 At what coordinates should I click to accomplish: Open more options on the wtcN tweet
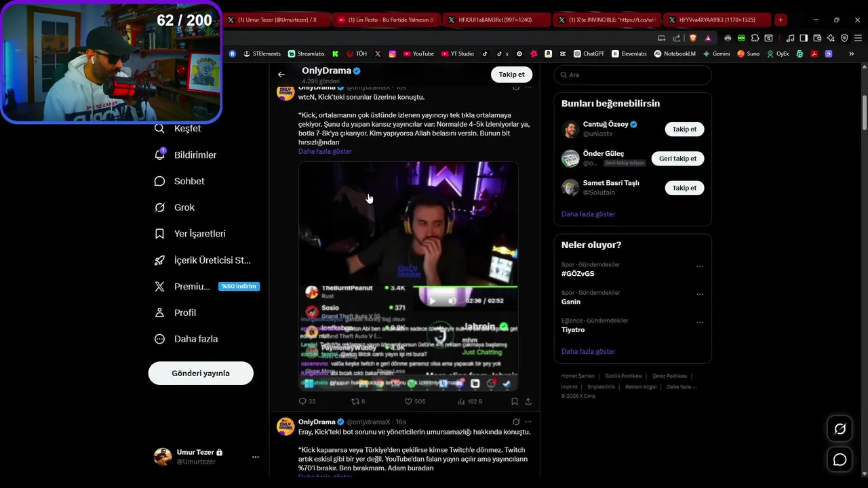pyautogui.click(x=528, y=87)
